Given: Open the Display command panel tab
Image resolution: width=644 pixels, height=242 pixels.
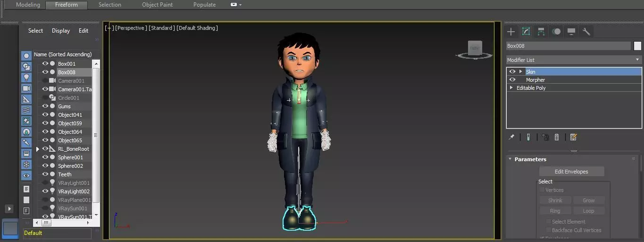Looking at the screenshot, I should tap(571, 32).
